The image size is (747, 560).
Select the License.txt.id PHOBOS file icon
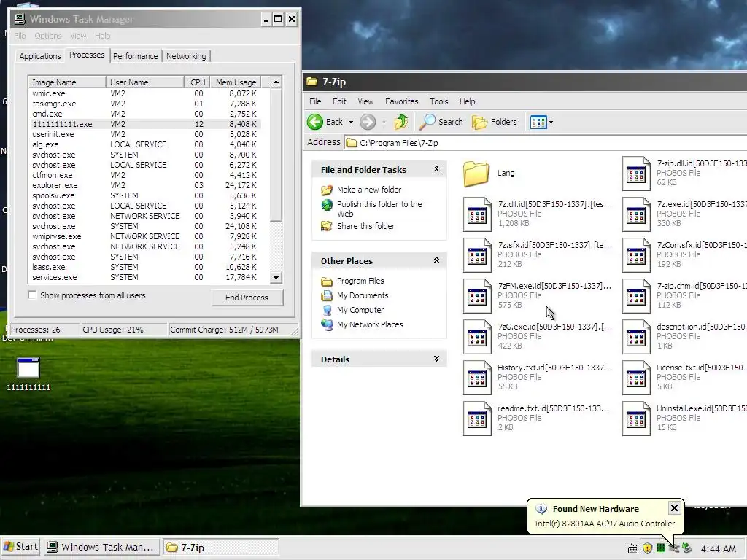click(x=636, y=378)
